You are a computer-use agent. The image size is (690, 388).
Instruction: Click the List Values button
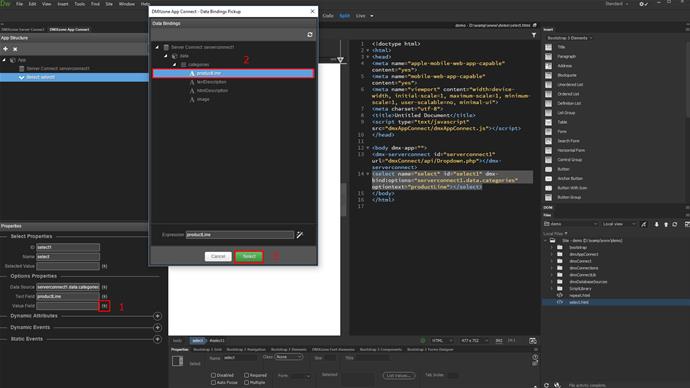399,376
